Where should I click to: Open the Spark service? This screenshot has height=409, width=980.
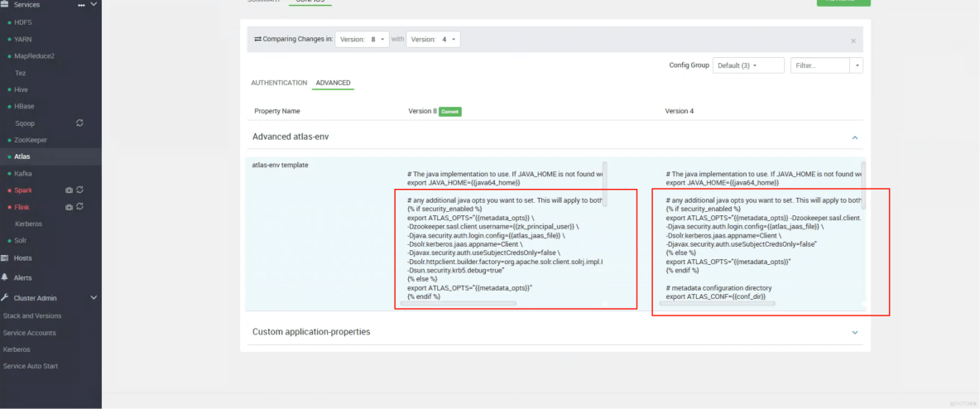point(23,190)
